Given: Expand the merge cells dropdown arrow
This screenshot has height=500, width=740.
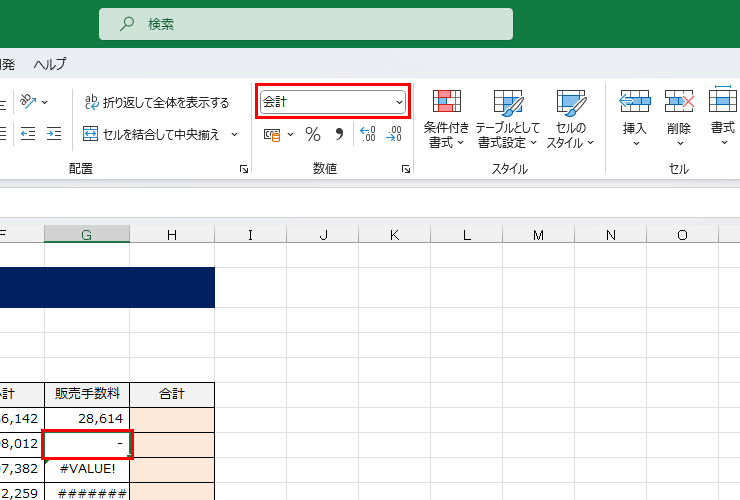Looking at the screenshot, I should [x=235, y=134].
